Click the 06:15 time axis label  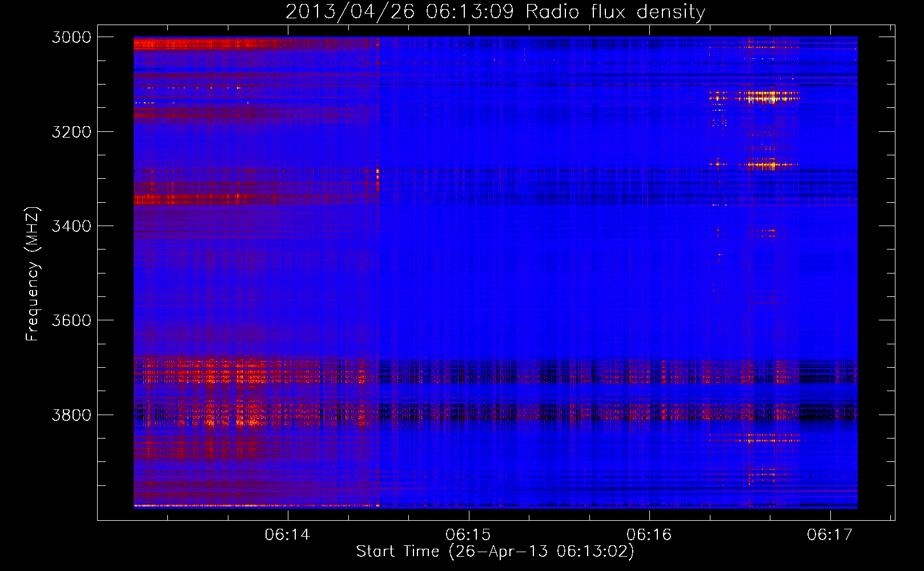pos(468,535)
